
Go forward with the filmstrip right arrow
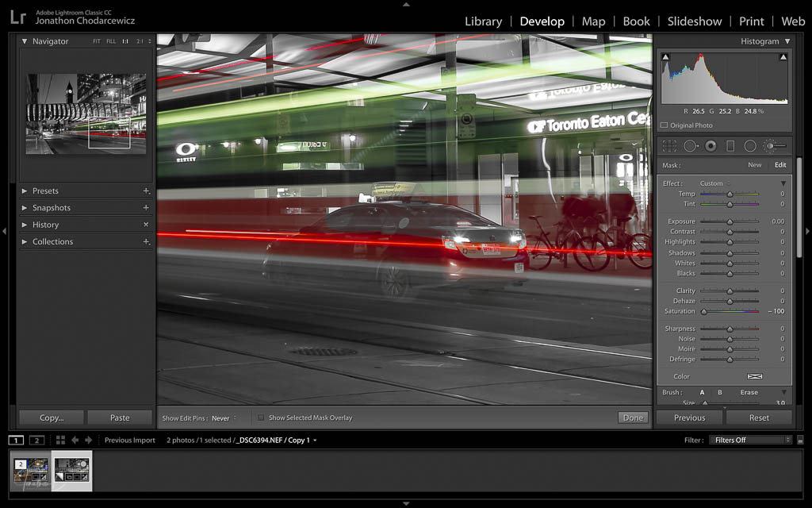tap(88, 440)
